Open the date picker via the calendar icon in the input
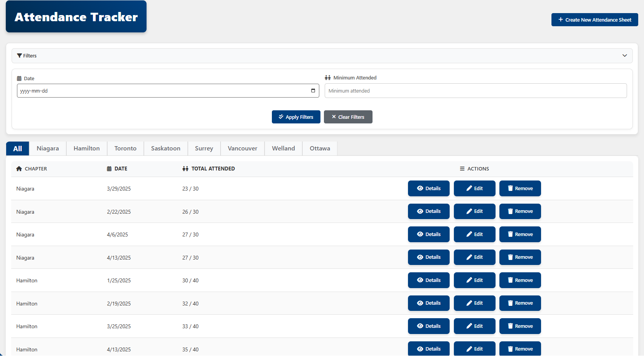 point(313,91)
